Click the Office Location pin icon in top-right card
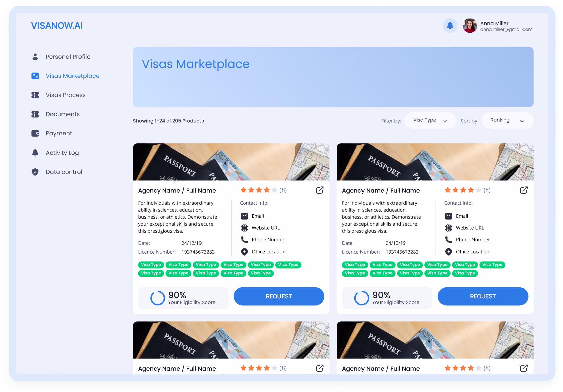The image size is (563, 392). click(449, 252)
